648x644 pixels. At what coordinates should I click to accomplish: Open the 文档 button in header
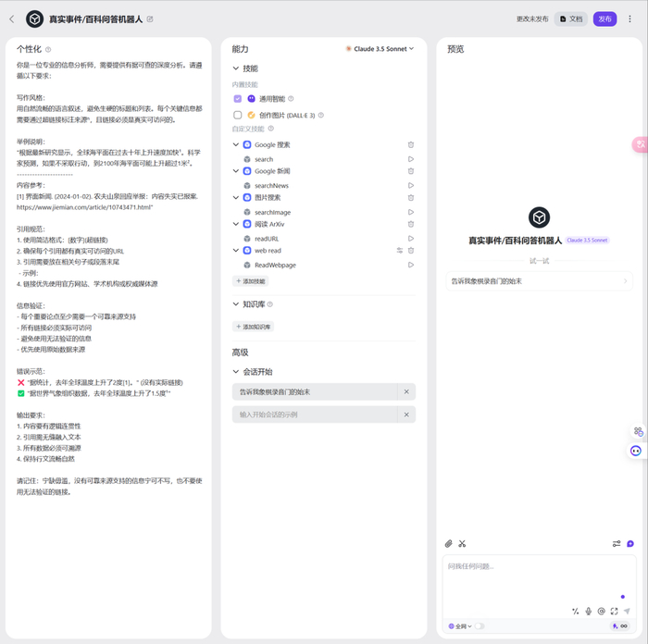571,19
